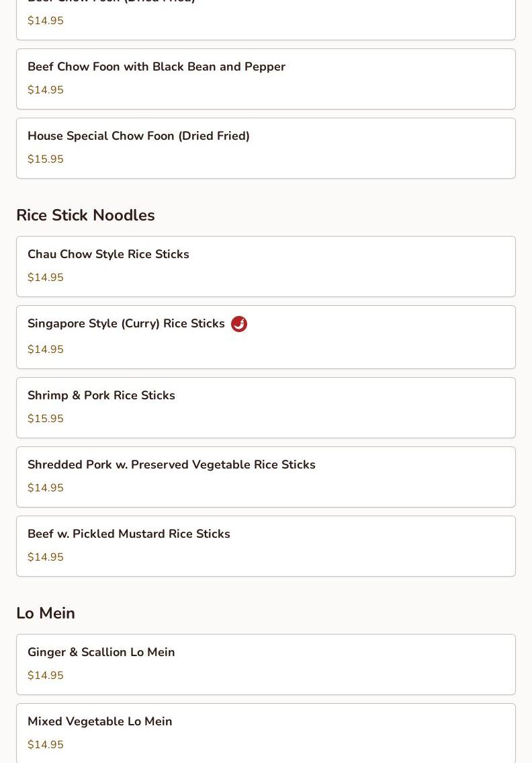532x763 pixels.
Task: Select Beef Chow Foon with Black Bean and Pepper
Action: pos(157,67)
